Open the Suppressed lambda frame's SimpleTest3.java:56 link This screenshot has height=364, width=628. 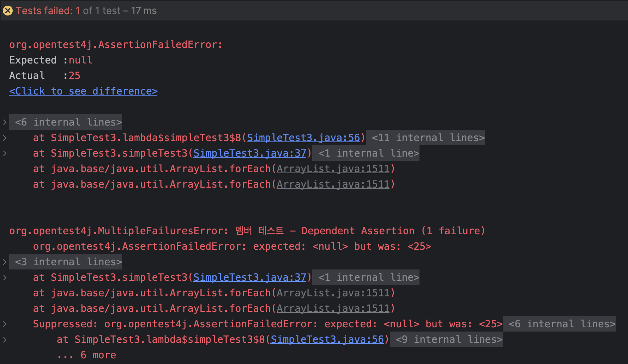[327, 339]
